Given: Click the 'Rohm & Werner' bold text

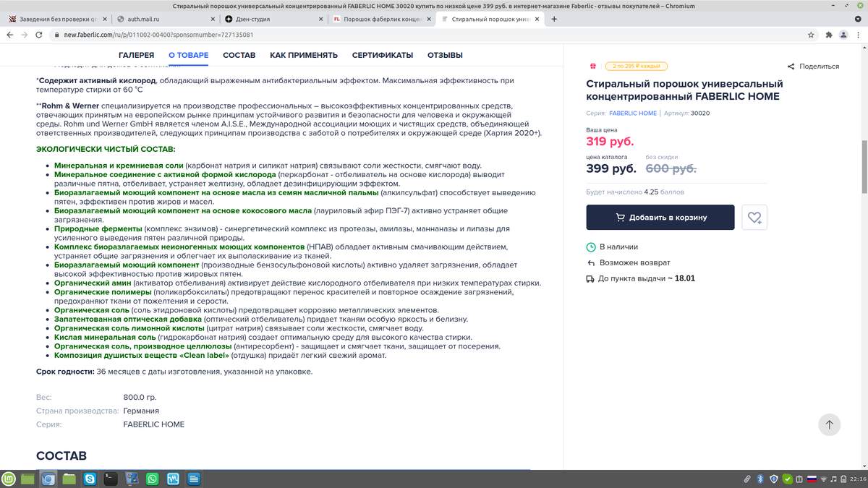Looking at the screenshot, I should (x=70, y=106).
